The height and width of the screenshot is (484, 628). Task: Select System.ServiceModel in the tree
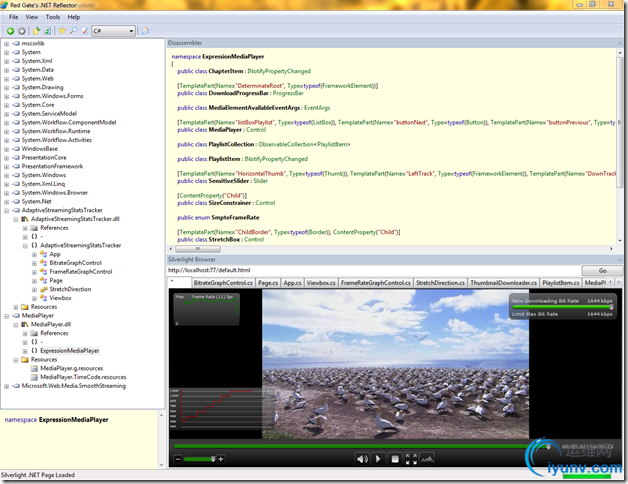tap(49, 114)
